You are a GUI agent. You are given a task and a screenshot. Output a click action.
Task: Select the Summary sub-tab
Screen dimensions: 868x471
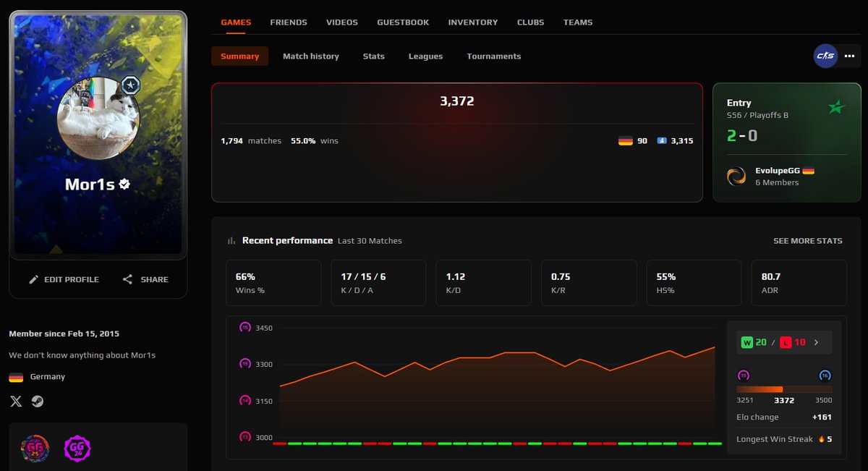(239, 56)
